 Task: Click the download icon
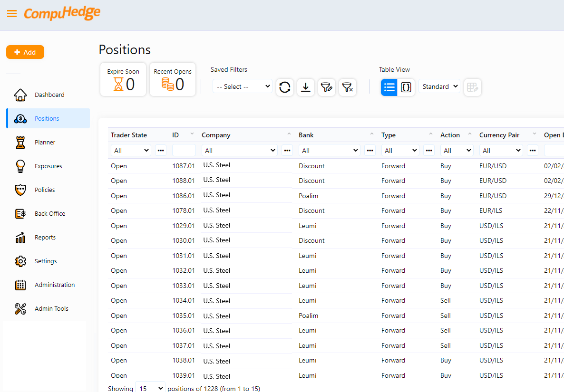pos(306,87)
